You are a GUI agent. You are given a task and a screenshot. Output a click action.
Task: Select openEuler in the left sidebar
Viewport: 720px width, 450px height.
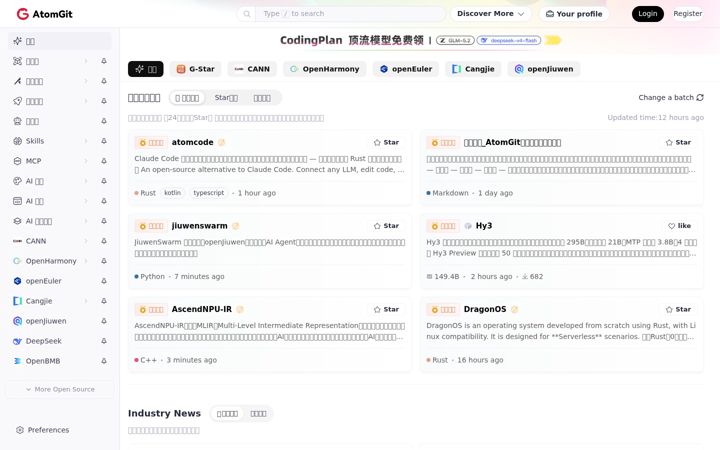44,281
